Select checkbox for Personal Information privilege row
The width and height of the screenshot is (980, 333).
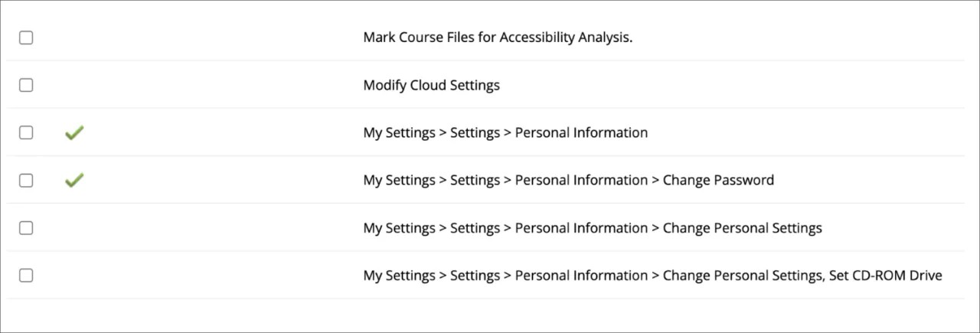[x=26, y=132]
